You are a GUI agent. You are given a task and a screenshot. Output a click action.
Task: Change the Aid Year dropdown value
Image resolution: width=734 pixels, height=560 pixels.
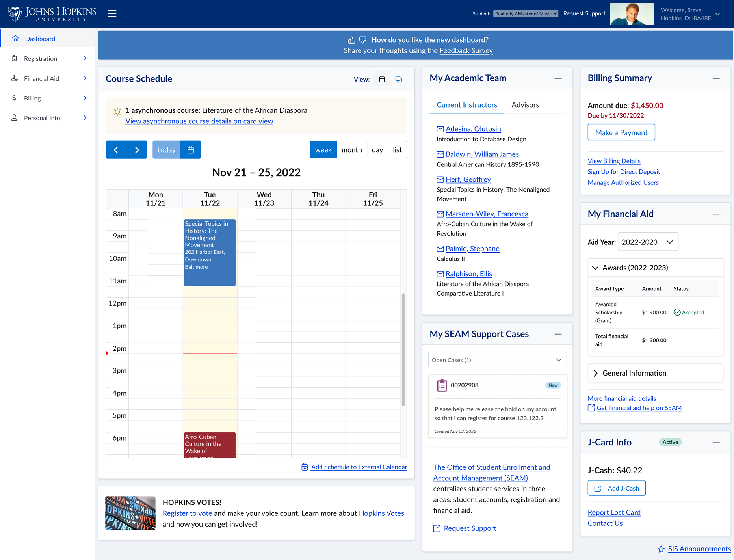coord(647,242)
